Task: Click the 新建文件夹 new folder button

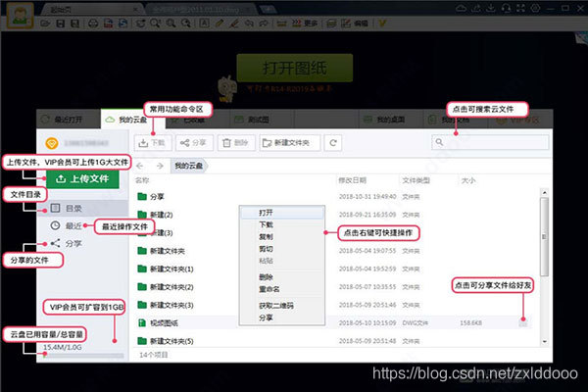Action: click(290, 142)
